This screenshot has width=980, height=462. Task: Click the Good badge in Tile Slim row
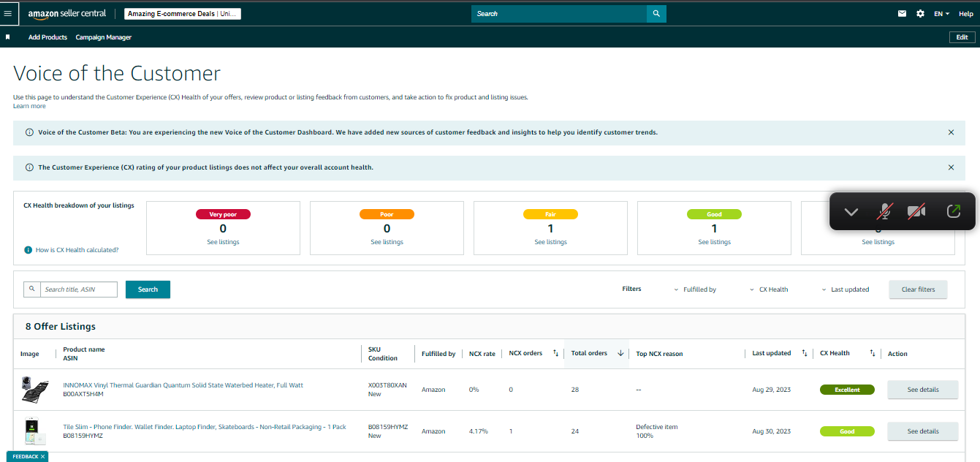coord(847,431)
